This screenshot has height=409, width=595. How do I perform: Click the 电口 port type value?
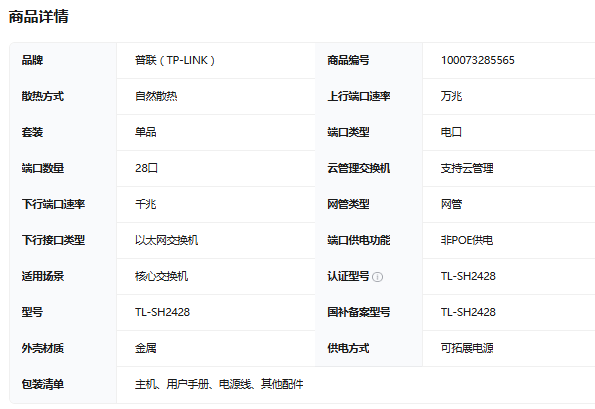451,132
